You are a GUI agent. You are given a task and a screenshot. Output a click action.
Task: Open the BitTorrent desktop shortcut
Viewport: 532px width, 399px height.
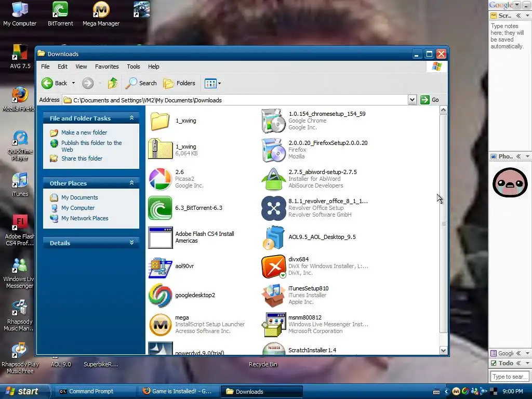pos(60,14)
